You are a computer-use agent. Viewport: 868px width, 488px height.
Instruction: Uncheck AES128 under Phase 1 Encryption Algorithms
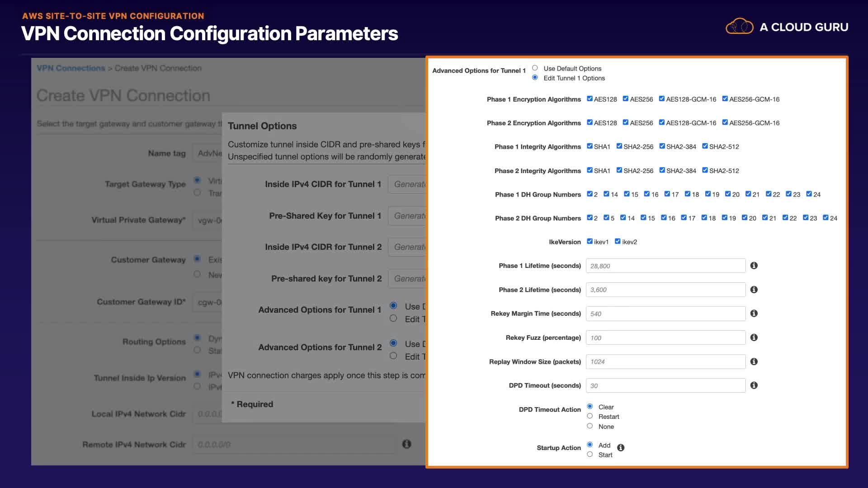pyautogui.click(x=590, y=99)
